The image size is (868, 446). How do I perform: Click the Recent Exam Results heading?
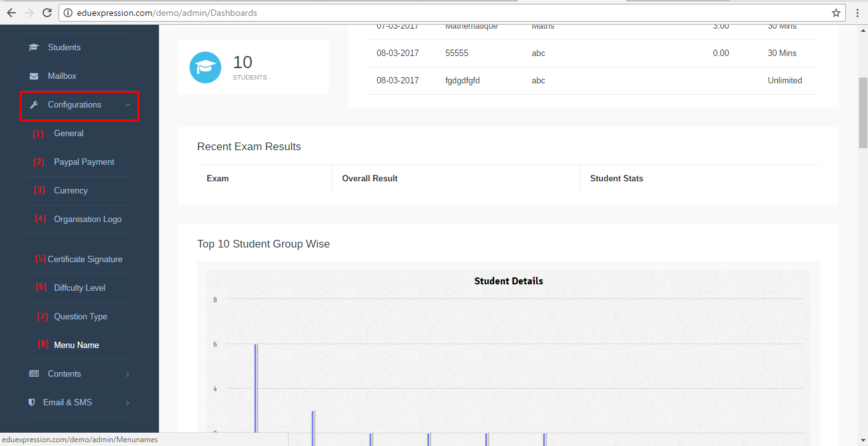249,147
